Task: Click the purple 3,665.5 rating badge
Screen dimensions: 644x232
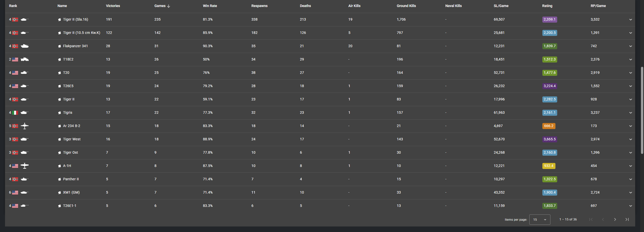Action: point(550,139)
